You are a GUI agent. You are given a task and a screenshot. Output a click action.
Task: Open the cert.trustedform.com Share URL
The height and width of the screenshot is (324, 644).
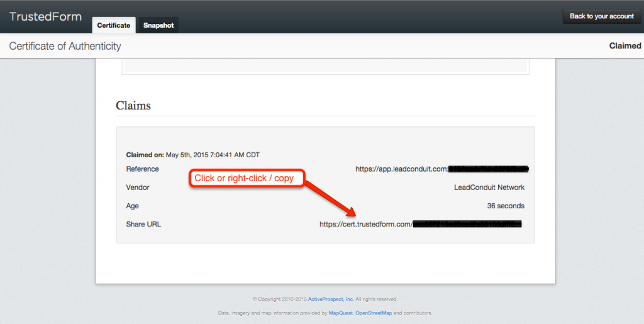click(421, 224)
